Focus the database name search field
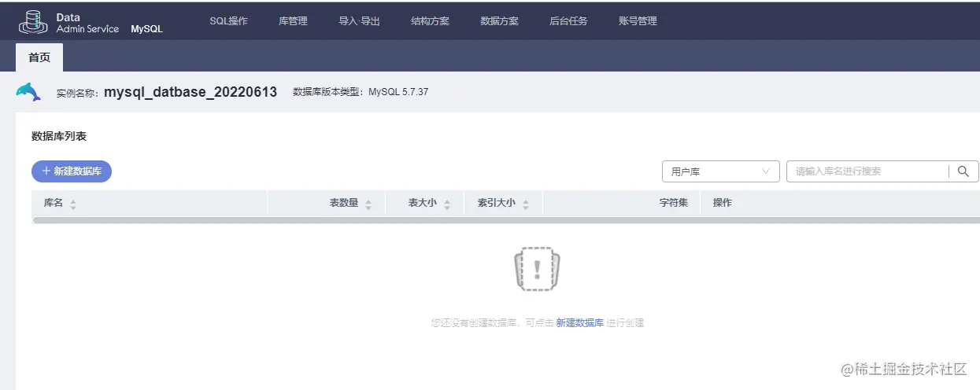This screenshot has width=980, height=390. point(867,171)
